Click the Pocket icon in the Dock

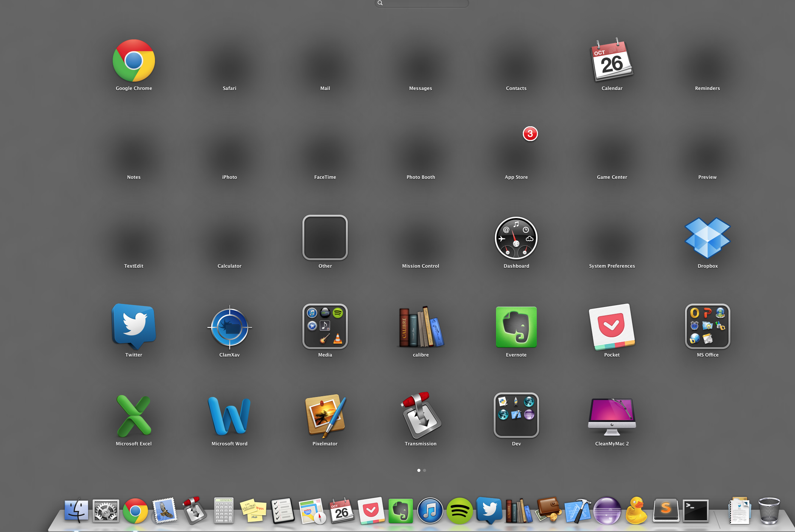click(371, 511)
